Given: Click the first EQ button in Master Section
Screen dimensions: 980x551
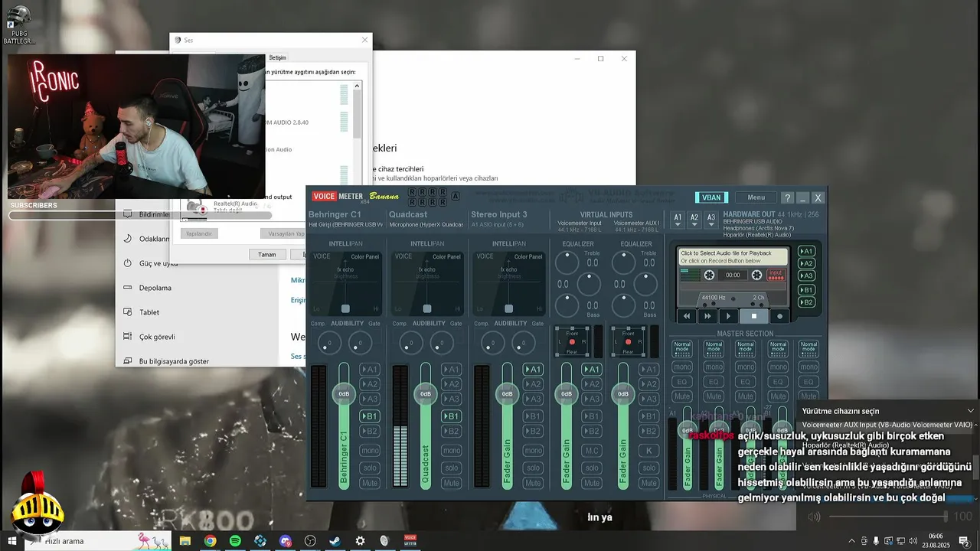Looking at the screenshot, I should [681, 381].
